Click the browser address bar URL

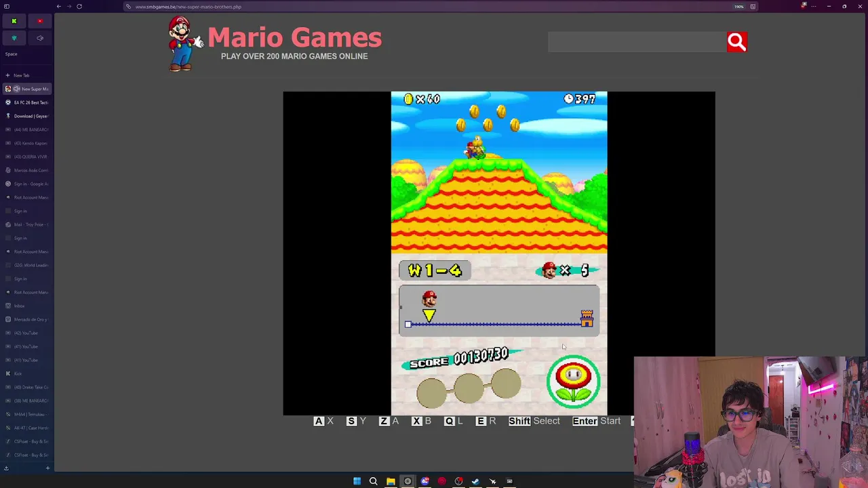(x=189, y=7)
